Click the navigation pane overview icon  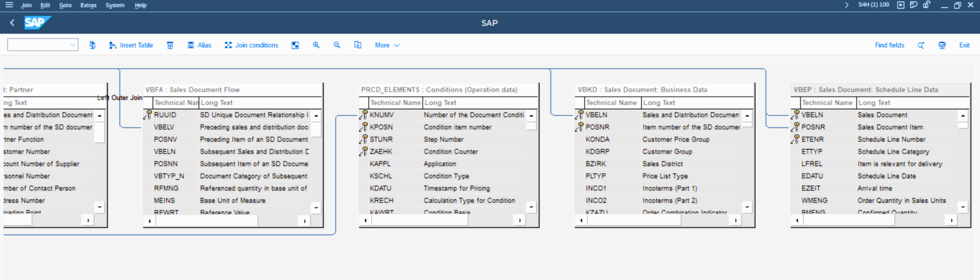tap(295, 45)
